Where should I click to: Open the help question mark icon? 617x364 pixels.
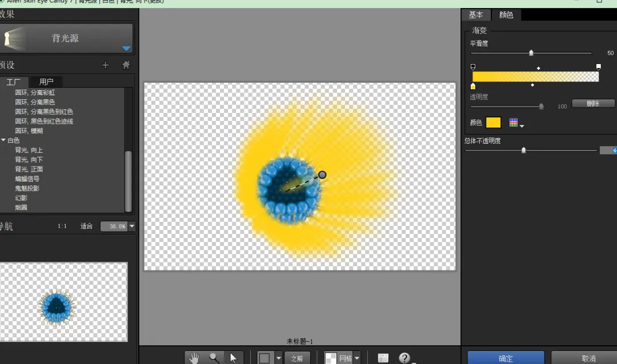coord(404,358)
